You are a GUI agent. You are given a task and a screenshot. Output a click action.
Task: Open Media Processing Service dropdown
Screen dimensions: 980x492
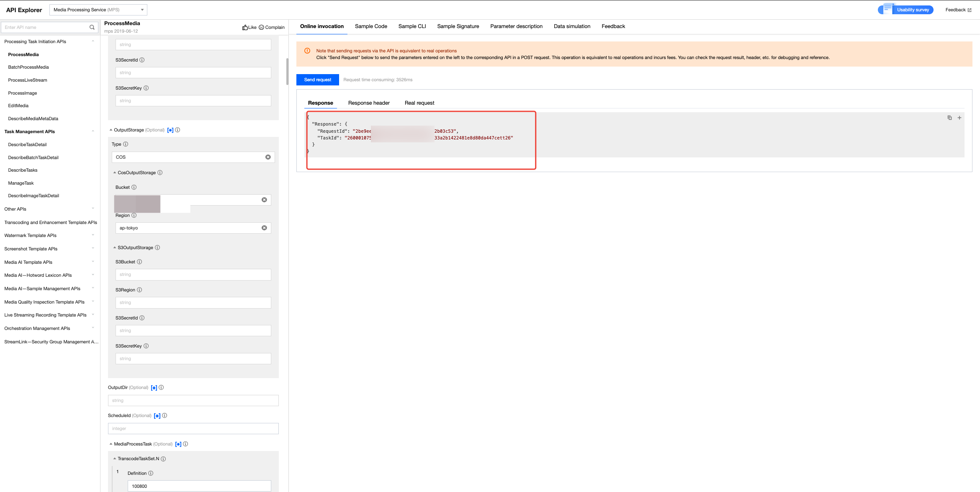click(x=98, y=10)
